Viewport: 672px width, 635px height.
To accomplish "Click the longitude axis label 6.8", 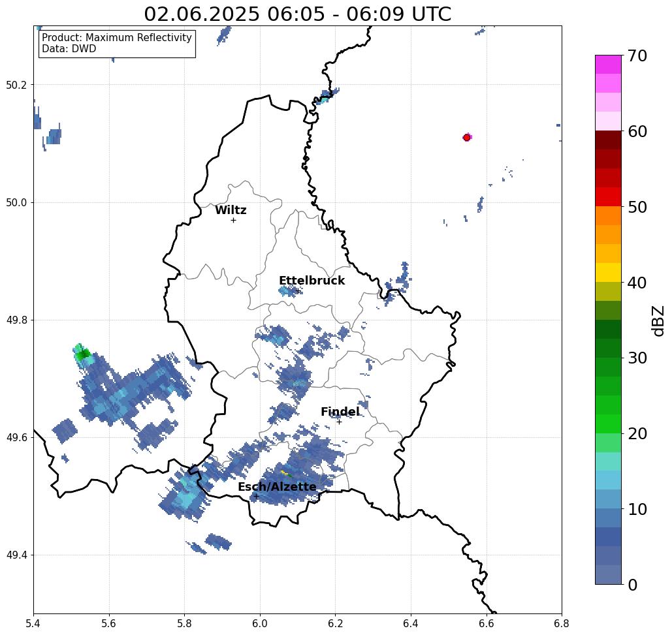I will click(x=562, y=623).
